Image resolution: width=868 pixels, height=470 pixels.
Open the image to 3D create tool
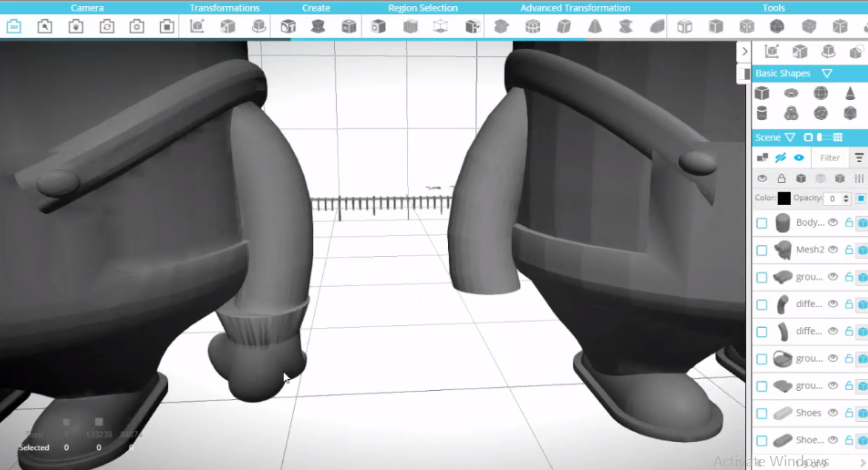tap(349, 27)
